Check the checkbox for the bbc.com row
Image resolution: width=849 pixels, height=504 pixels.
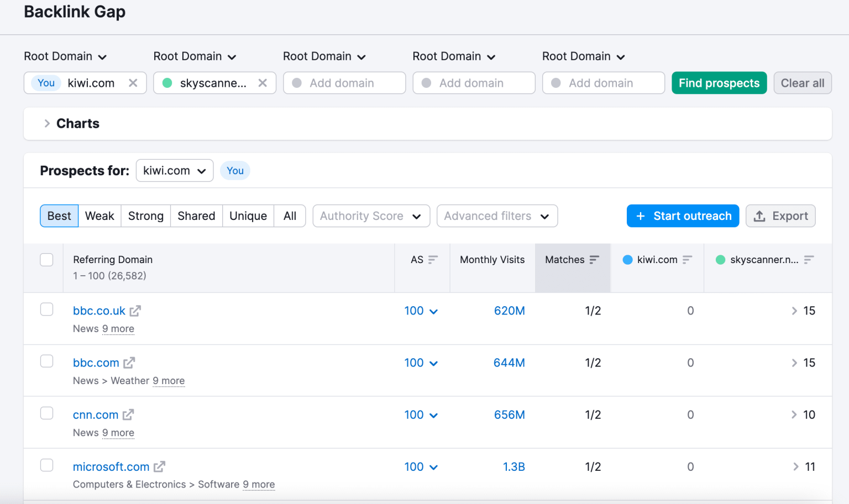(x=46, y=361)
